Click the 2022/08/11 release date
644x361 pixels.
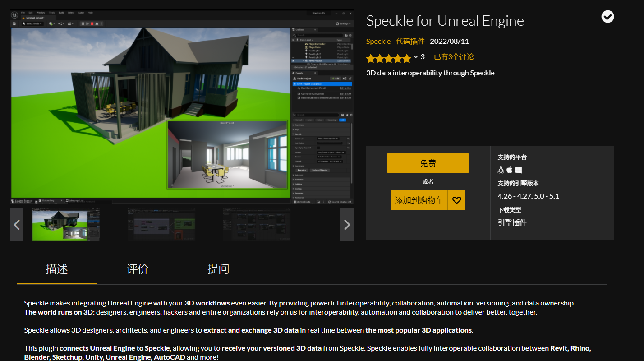pos(450,42)
